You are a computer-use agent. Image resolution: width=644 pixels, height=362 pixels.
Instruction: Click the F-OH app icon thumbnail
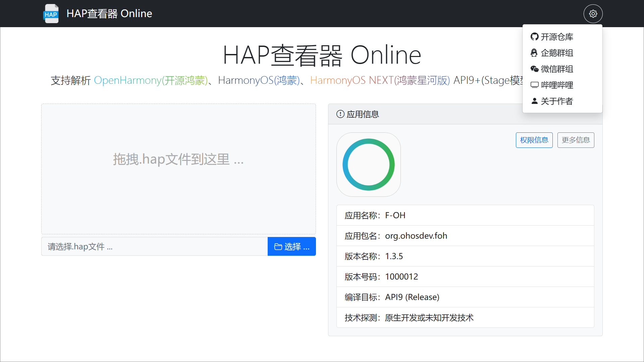(x=368, y=165)
